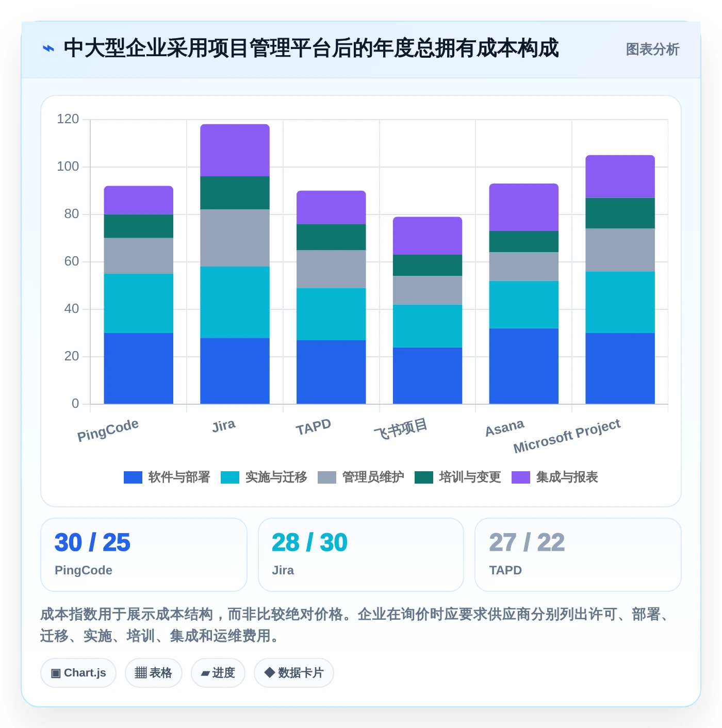Click the Jira x-axis label
The image size is (722, 728).
point(224,426)
